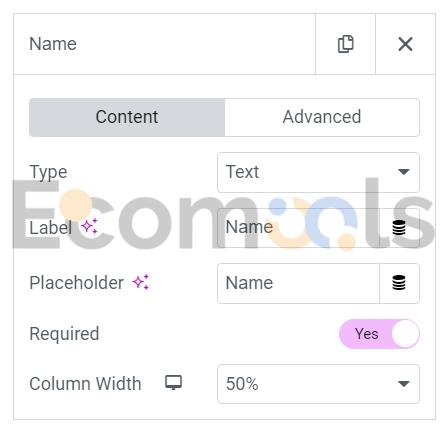Select the Content tab
Viewport: 447px width, 430px height.
tap(127, 117)
